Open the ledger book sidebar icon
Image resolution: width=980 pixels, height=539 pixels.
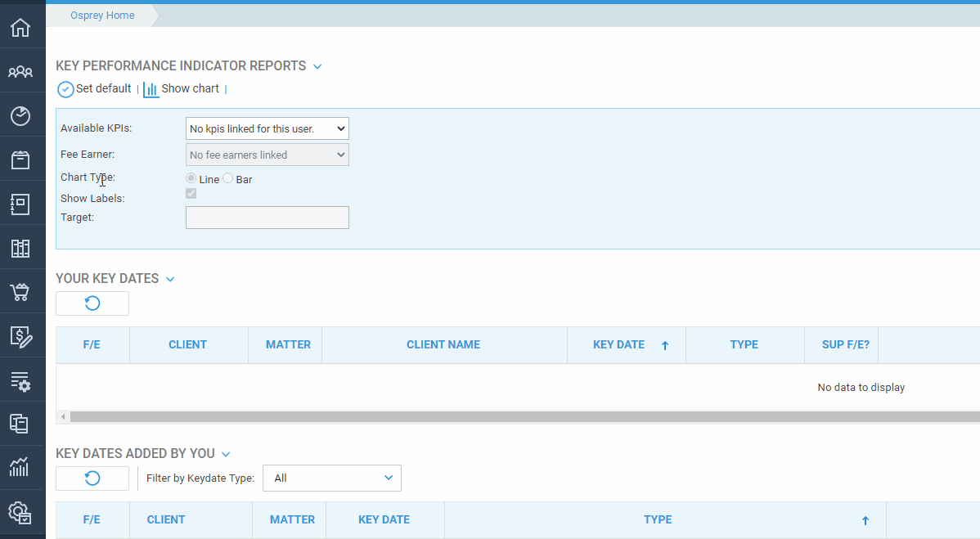pyautogui.click(x=20, y=249)
